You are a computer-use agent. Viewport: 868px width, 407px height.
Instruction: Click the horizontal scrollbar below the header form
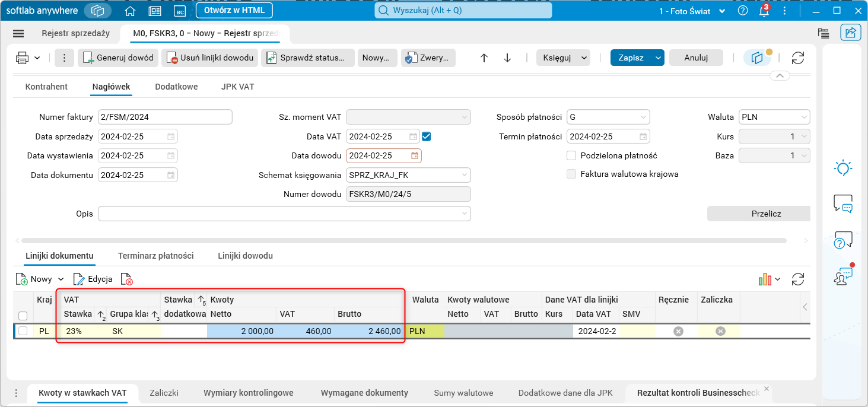403,240
